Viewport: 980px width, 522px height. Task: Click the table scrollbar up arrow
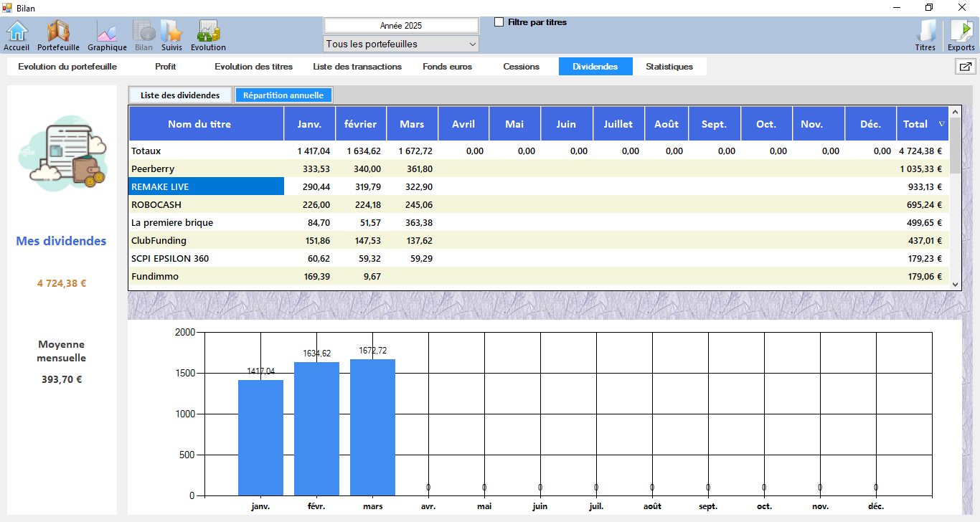tap(955, 113)
